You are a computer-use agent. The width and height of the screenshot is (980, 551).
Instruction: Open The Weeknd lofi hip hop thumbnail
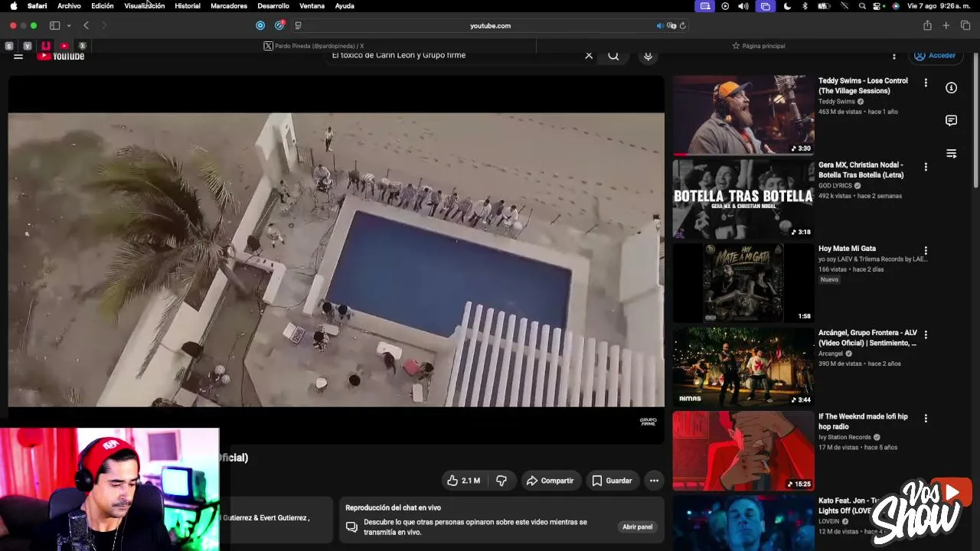pos(743,451)
